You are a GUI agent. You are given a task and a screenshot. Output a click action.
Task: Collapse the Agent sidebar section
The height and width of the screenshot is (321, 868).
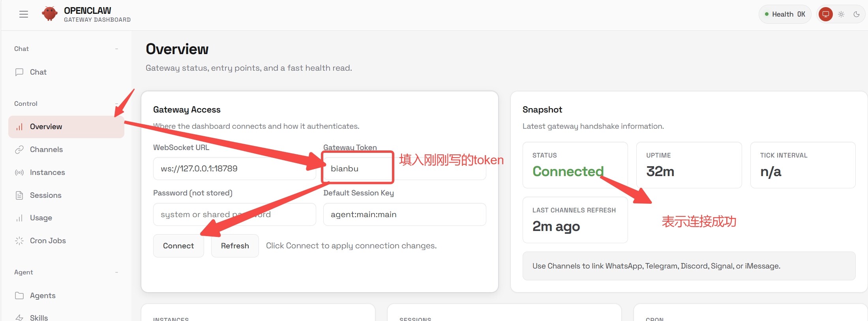coord(116,272)
